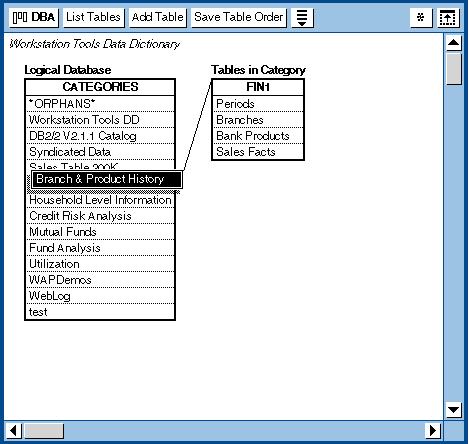
Task: Click the horizontal scrollbar thumb
Action: [44, 431]
